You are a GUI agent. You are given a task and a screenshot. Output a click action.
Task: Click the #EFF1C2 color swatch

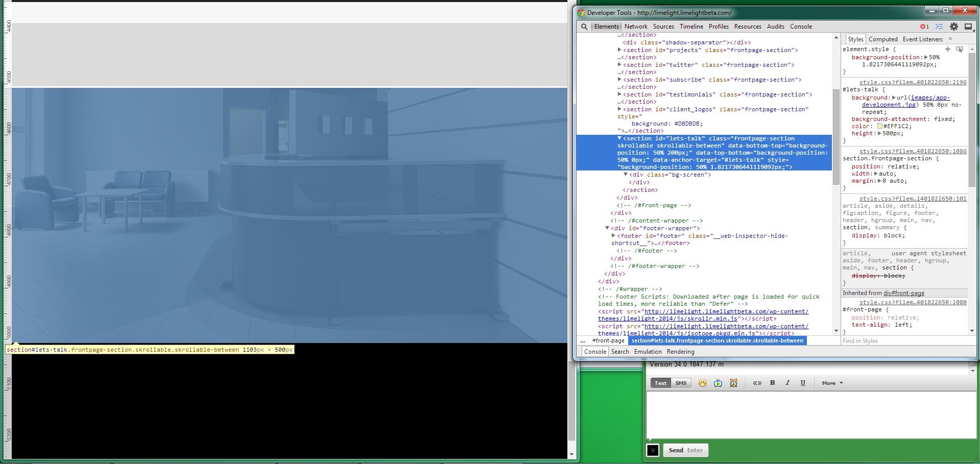(x=880, y=126)
